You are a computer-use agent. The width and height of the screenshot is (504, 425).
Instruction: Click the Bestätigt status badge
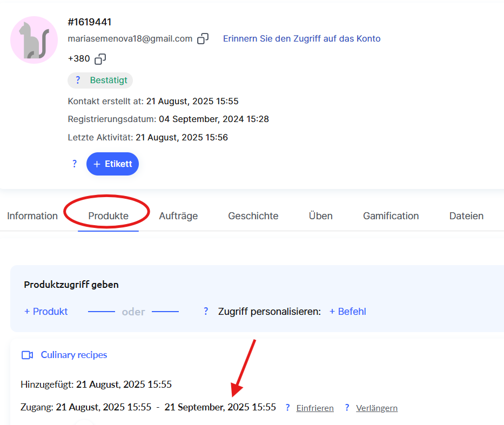pos(100,80)
